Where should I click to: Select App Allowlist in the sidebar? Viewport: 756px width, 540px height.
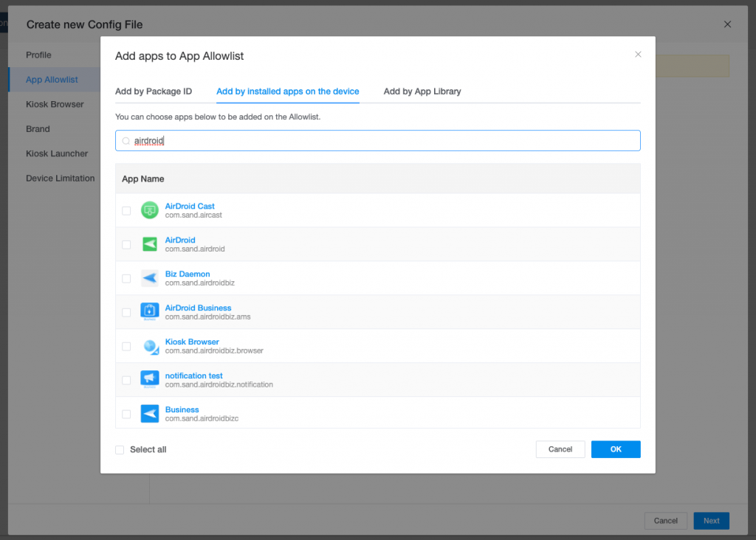point(52,80)
